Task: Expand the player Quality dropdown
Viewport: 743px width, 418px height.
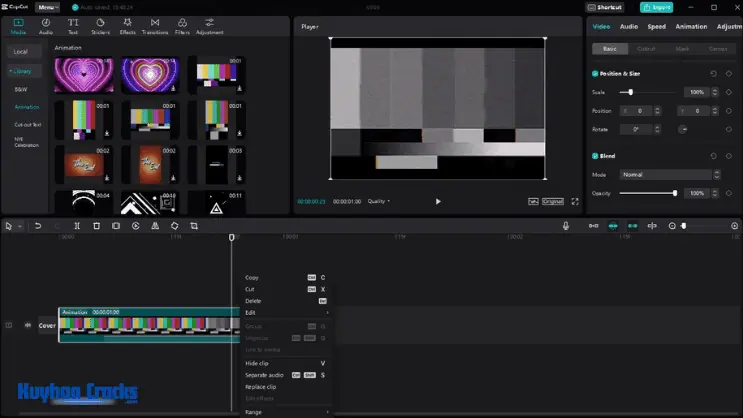Action: [x=379, y=201]
